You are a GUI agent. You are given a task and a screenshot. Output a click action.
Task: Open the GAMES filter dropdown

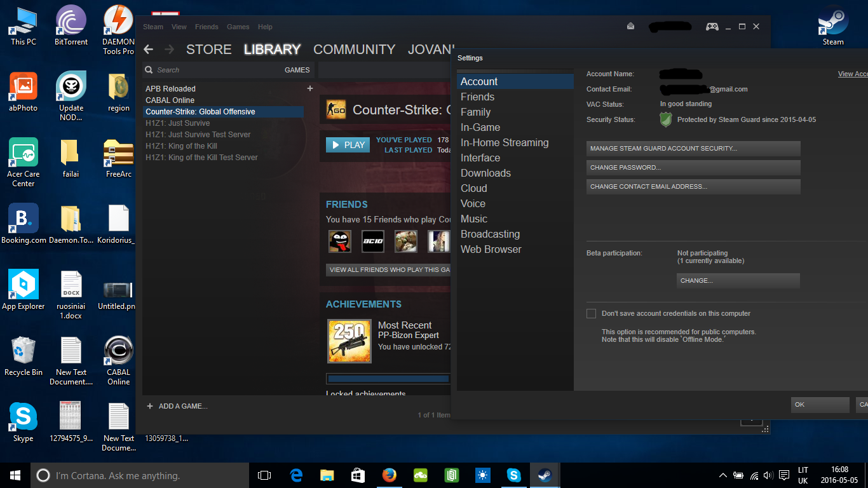click(x=297, y=70)
